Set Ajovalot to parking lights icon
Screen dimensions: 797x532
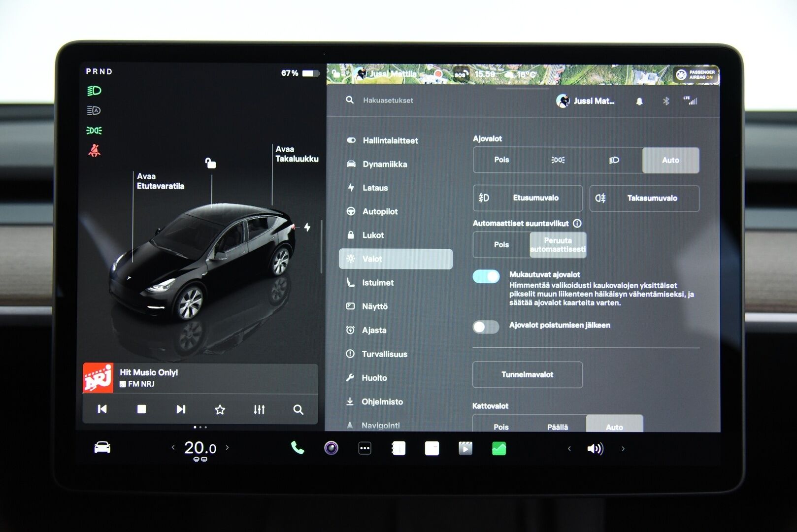558,160
